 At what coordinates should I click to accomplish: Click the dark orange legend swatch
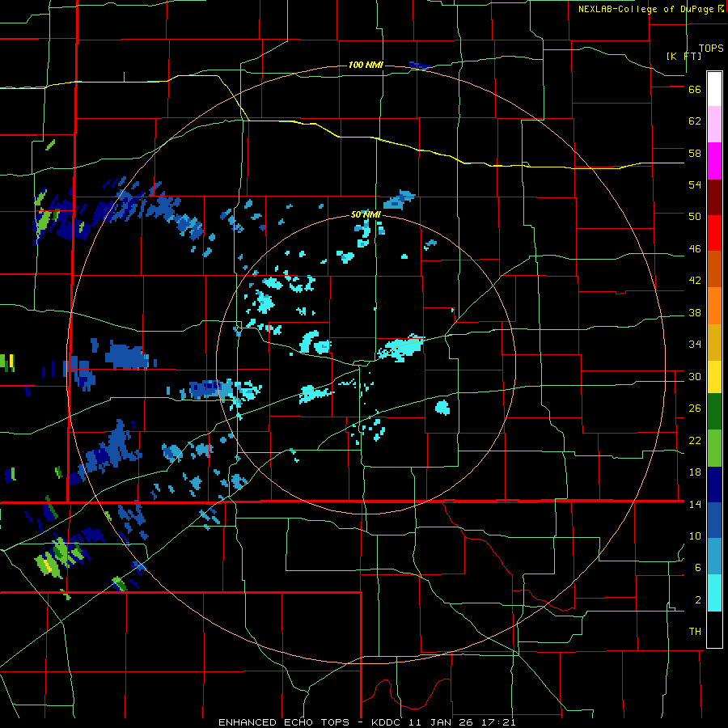pyautogui.click(x=714, y=269)
